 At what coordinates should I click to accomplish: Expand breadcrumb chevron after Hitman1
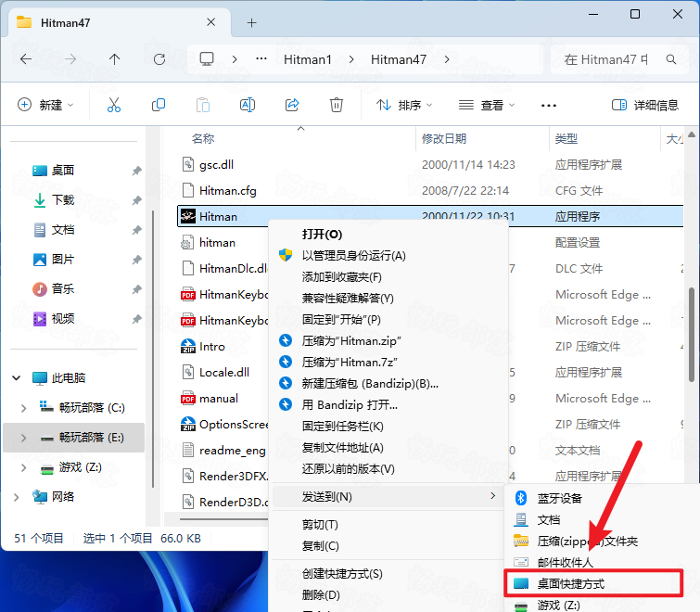pos(351,59)
